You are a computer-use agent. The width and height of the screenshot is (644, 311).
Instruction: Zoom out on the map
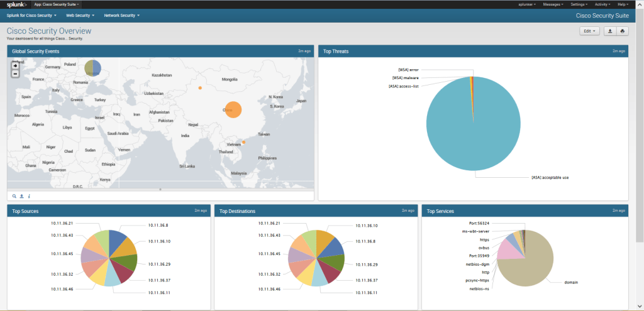pos(16,74)
